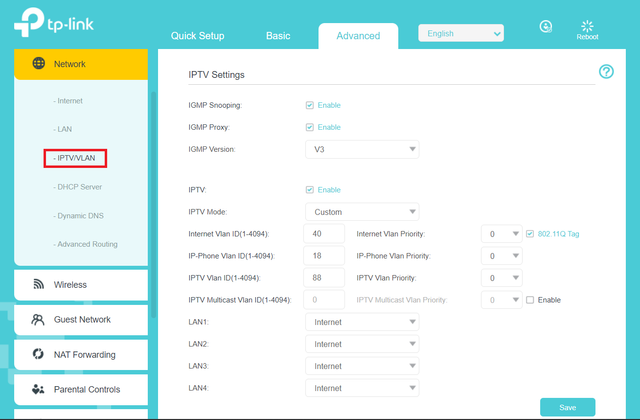640x420 pixels.
Task: Open the Advanced Routing submenu item
Action: click(x=85, y=244)
